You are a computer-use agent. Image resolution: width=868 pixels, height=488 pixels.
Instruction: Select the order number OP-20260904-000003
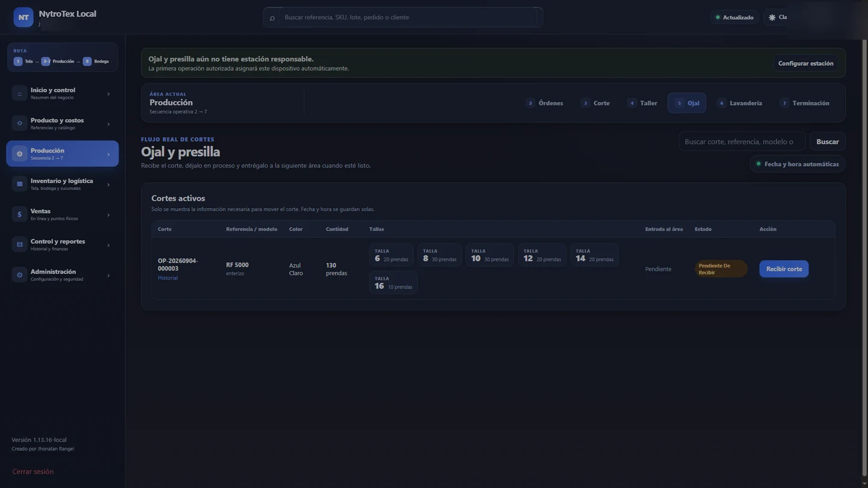point(178,264)
